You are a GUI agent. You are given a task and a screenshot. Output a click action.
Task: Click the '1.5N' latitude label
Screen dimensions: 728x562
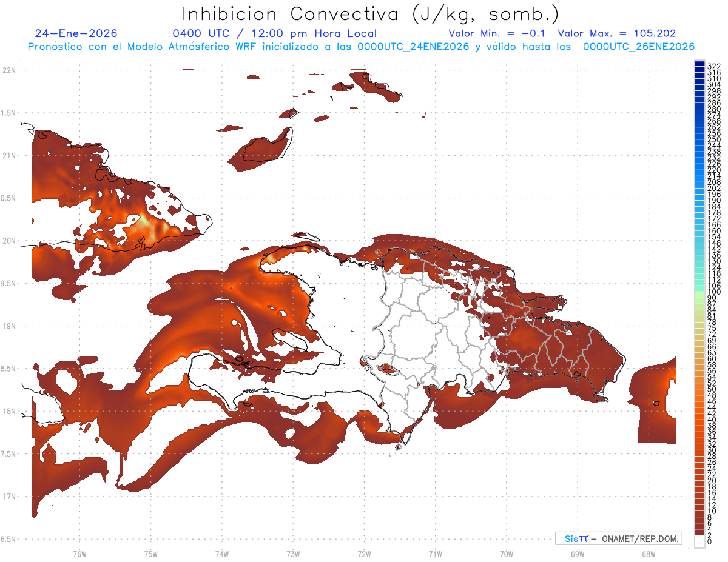tap(9, 113)
